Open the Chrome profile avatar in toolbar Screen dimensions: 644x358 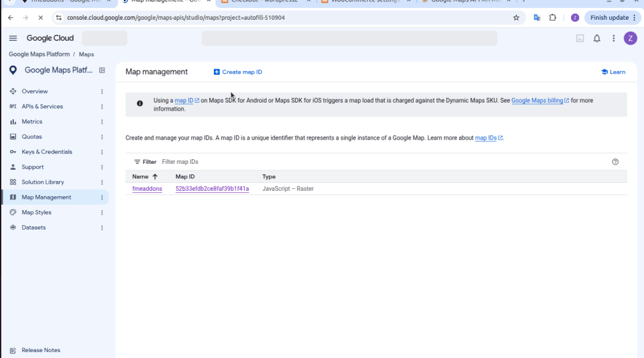coord(575,18)
